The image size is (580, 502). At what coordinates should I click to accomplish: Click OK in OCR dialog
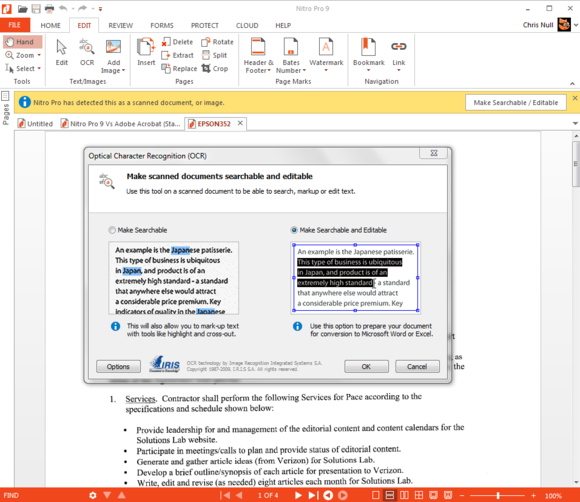pos(366,366)
